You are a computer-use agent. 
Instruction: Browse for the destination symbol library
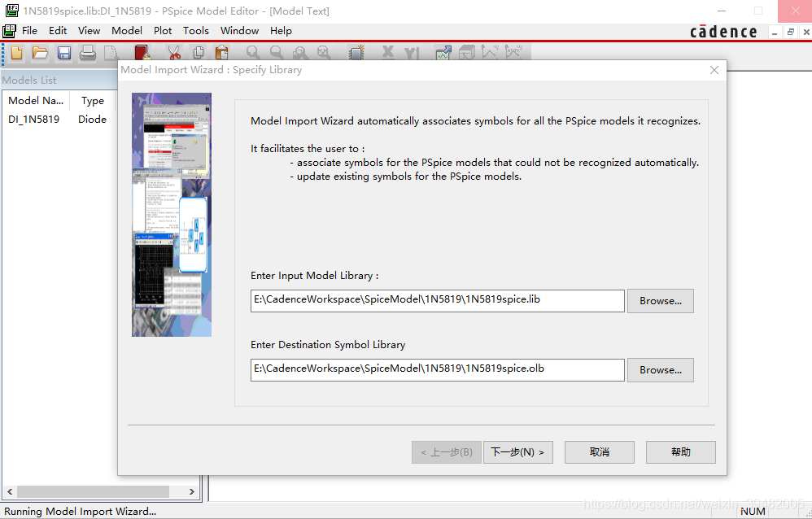[x=661, y=370]
